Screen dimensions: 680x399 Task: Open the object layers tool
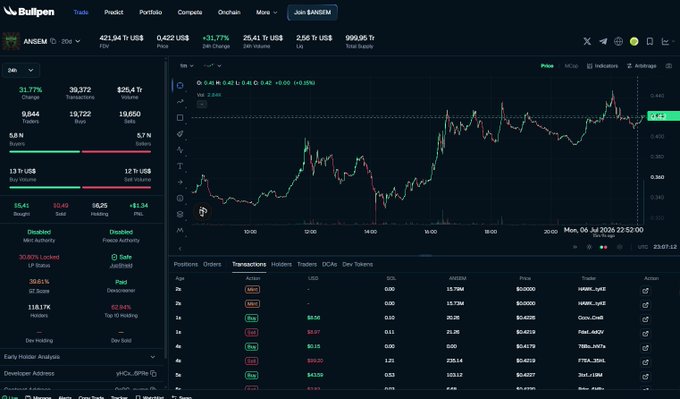tap(180, 214)
